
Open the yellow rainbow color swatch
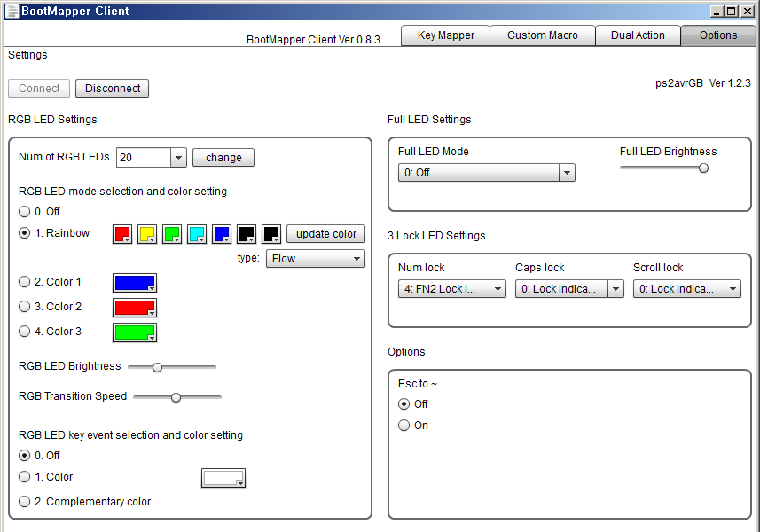[x=147, y=234]
